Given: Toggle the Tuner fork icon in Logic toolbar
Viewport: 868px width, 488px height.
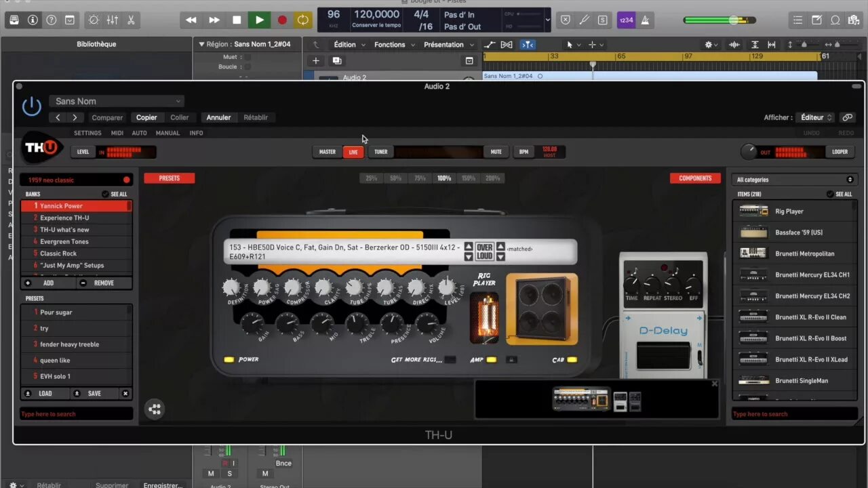Looking at the screenshot, I should 584,20.
